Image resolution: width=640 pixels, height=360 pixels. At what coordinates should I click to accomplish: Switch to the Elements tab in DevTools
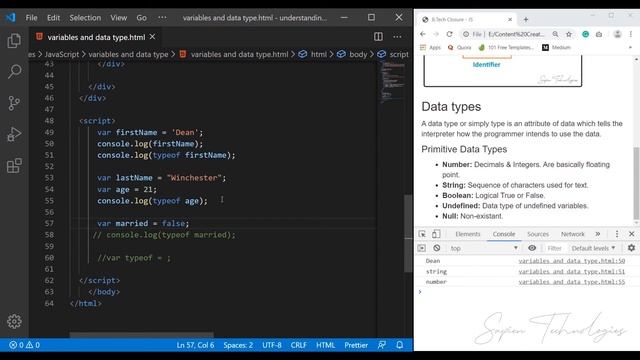[x=468, y=234]
